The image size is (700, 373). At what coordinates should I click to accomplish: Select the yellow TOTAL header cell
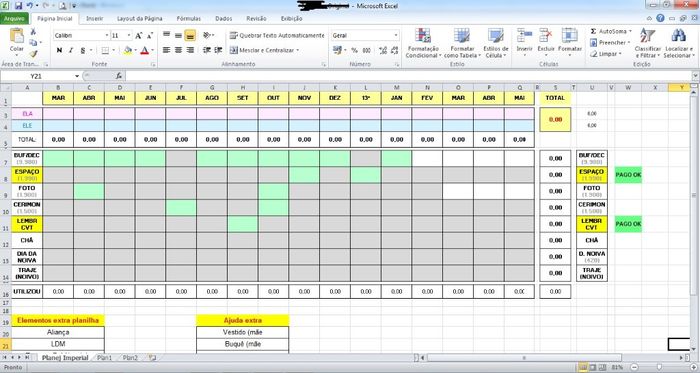pyautogui.click(x=555, y=98)
